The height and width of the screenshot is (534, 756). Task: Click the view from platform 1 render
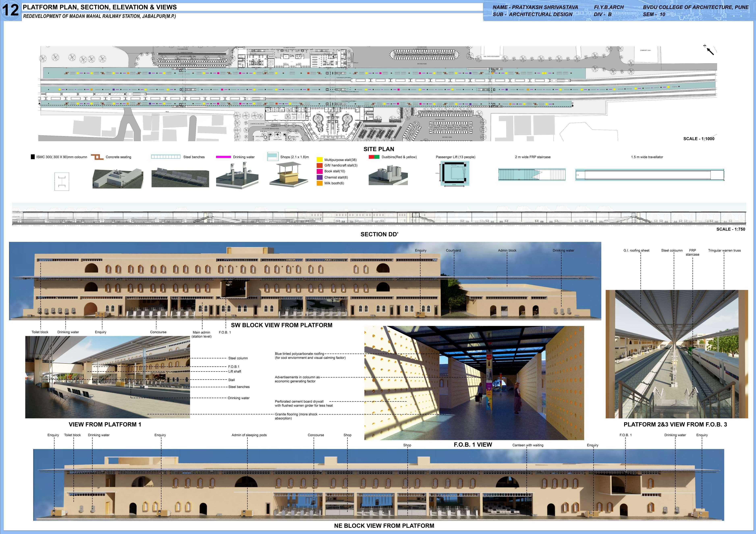click(107, 377)
